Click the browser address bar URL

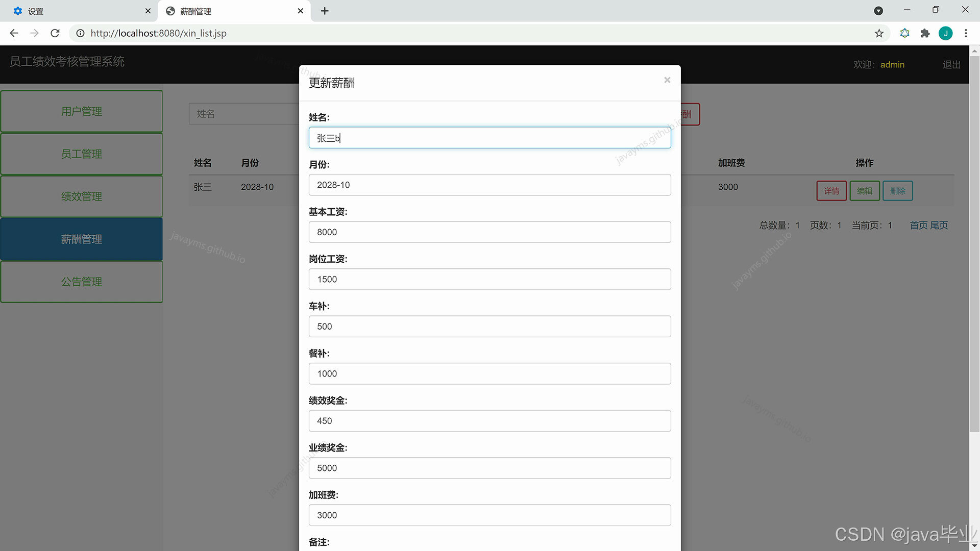coord(158,33)
